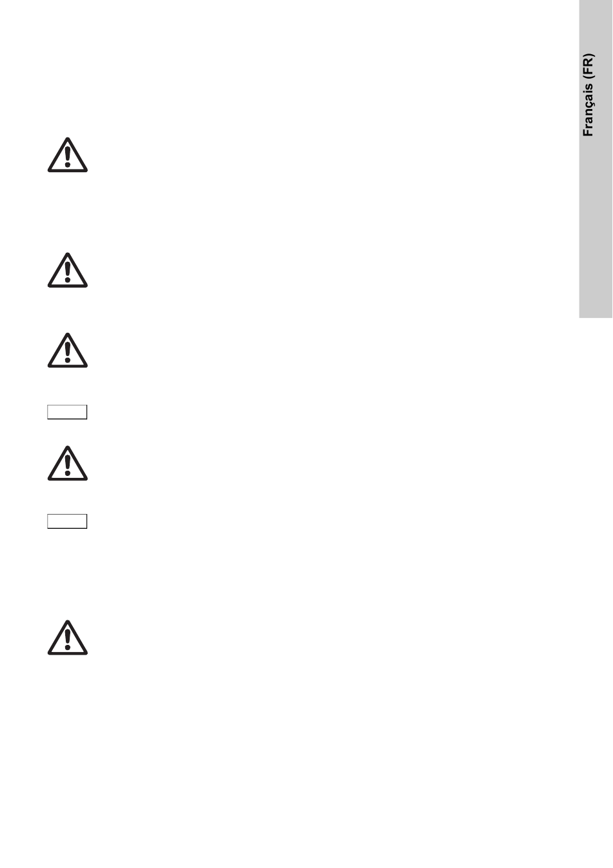Viewport: 613px width, 868px height.
Task: Select the warning icon directly above the first empty box
Action: [x=67, y=350]
